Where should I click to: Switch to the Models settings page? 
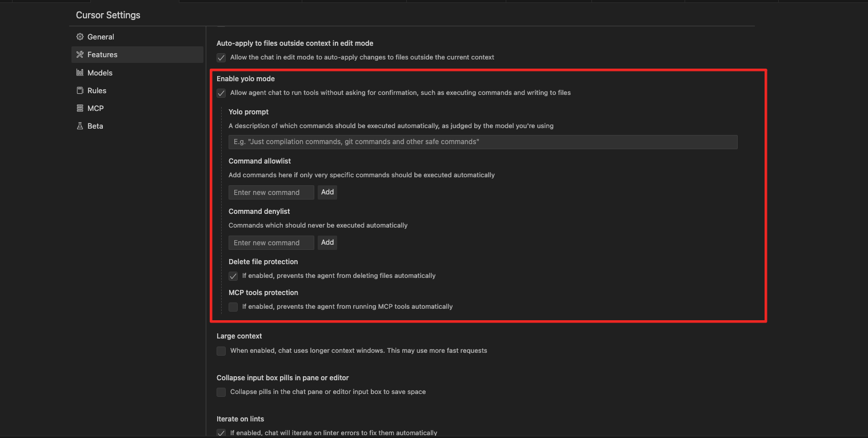tap(100, 73)
